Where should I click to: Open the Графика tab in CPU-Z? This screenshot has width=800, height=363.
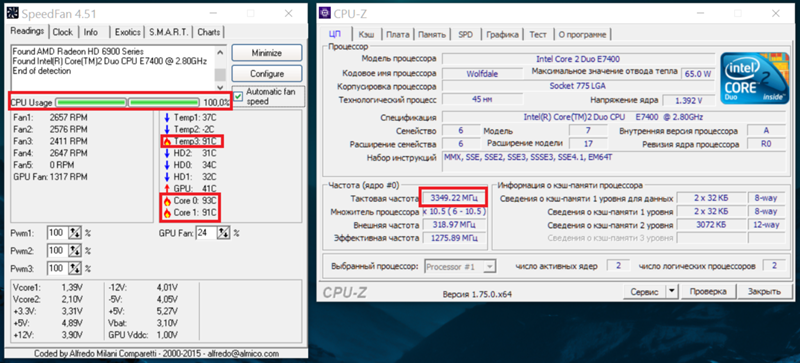point(502,35)
